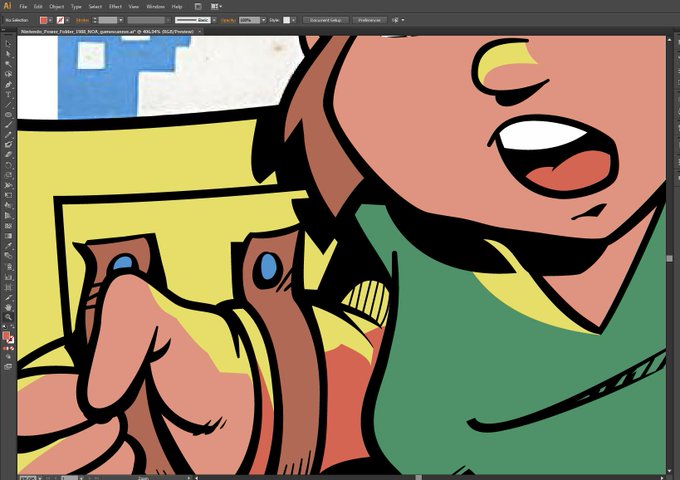The height and width of the screenshot is (480, 680).
Task: Open the stroke weight dropdown
Action: tap(121, 20)
